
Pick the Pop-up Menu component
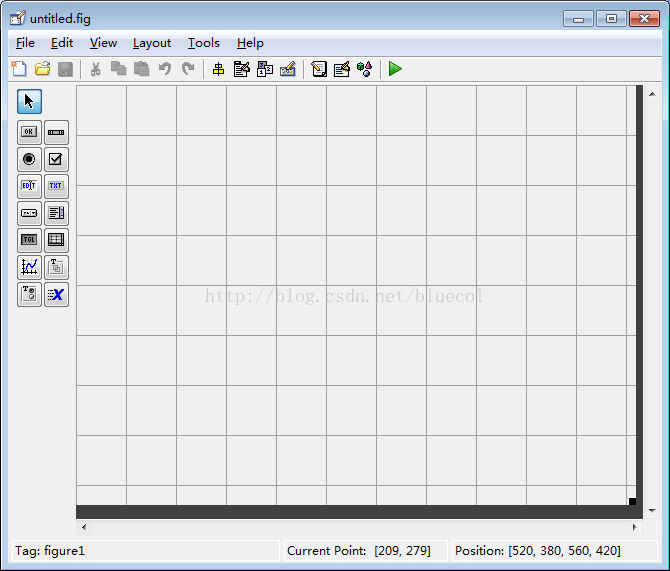tap(29, 213)
